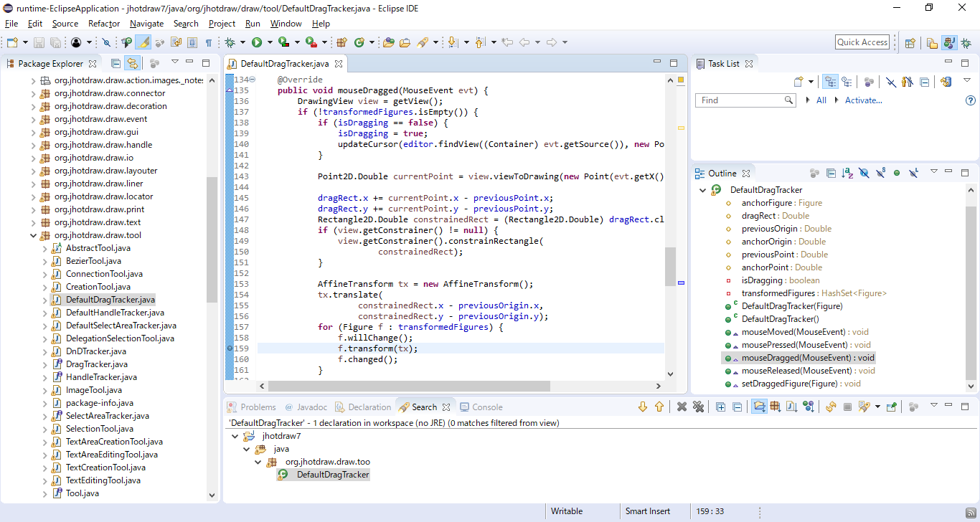The image size is (980, 522).
Task: Switch to the Debug perspective icon
Action: click(x=966, y=42)
